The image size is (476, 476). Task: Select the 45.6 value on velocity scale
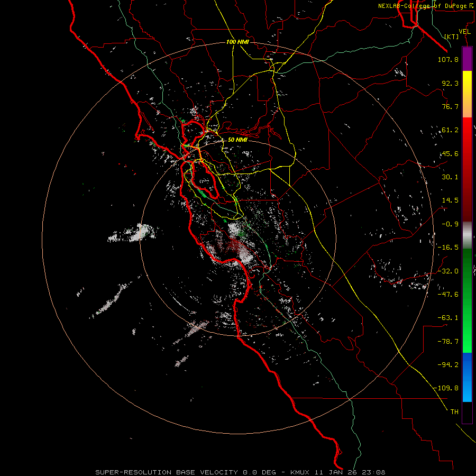pos(450,153)
